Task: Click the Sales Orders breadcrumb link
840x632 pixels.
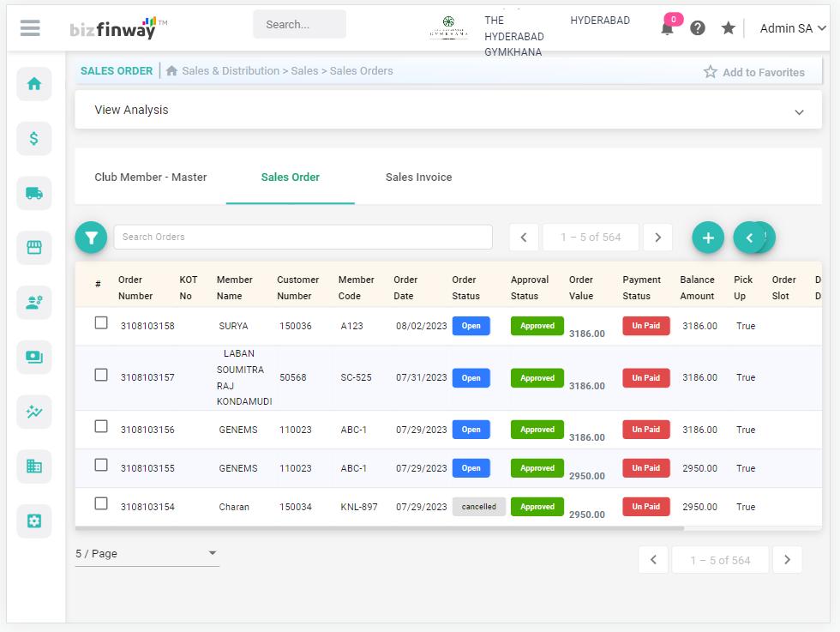Action: [362, 71]
